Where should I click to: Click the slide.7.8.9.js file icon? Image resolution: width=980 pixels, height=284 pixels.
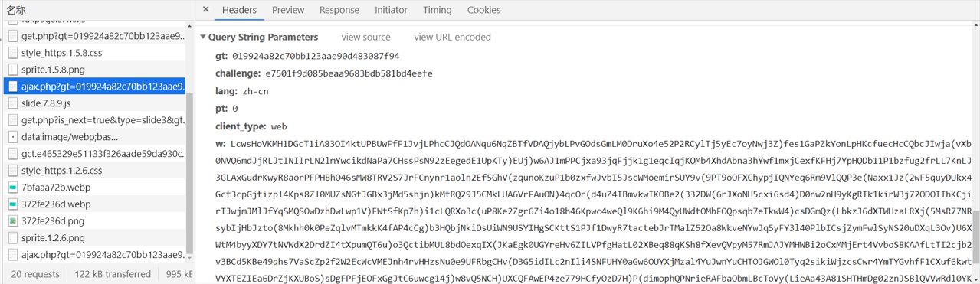[13, 103]
